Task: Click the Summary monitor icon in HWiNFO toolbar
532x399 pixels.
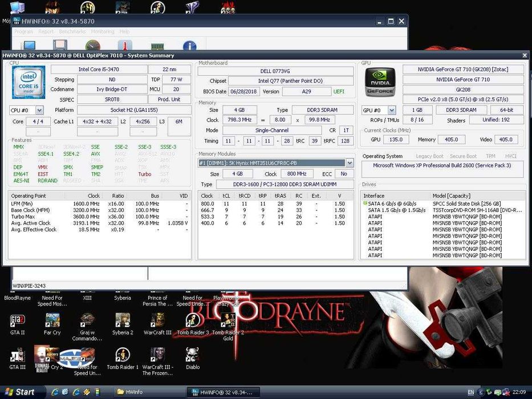Action: pos(29,45)
